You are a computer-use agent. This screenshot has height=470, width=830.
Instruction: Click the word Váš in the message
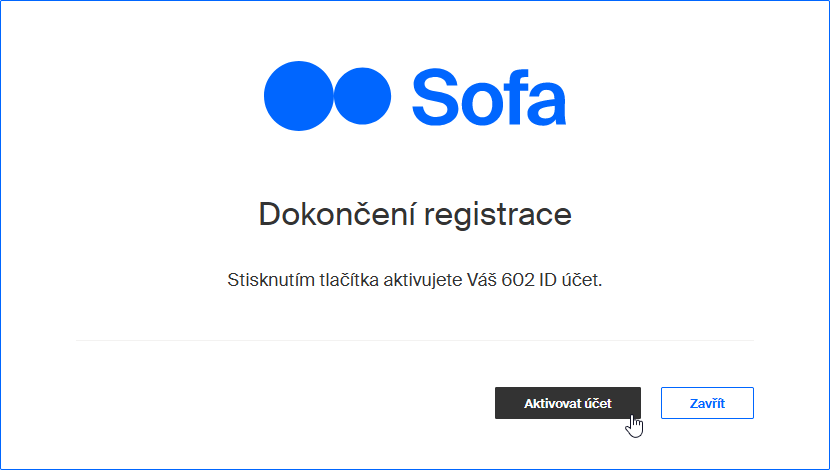point(482,278)
